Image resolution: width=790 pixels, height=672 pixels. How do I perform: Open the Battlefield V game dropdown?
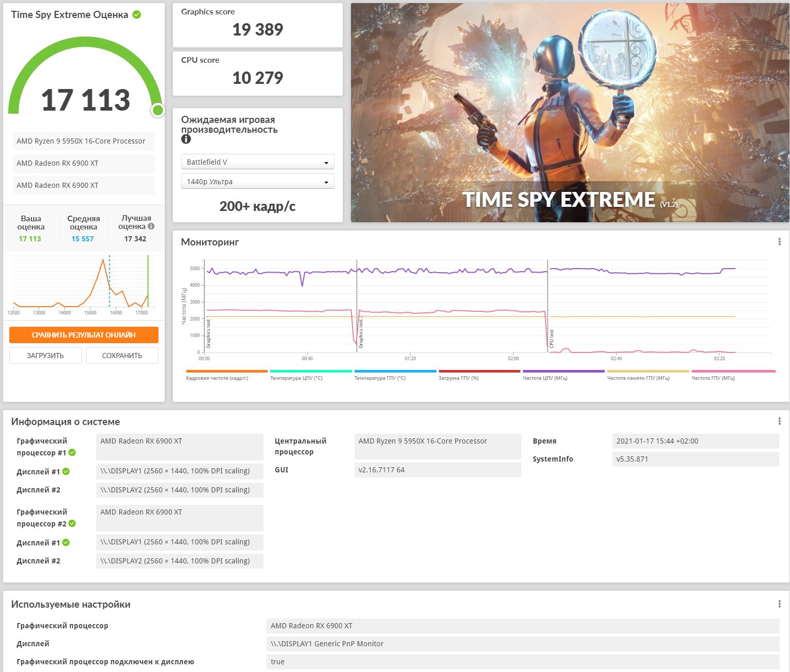tap(257, 162)
